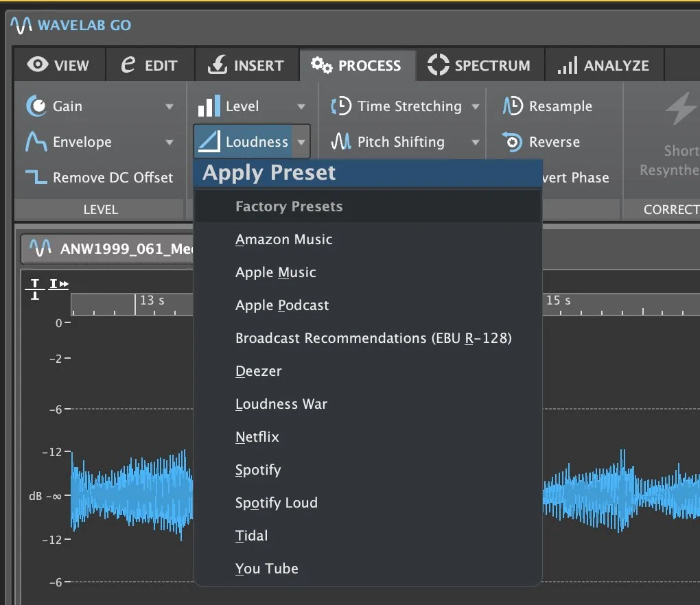This screenshot has height=605, width=700.
Task: Click the Remove DC Offset icon
Action: (36, 177)
